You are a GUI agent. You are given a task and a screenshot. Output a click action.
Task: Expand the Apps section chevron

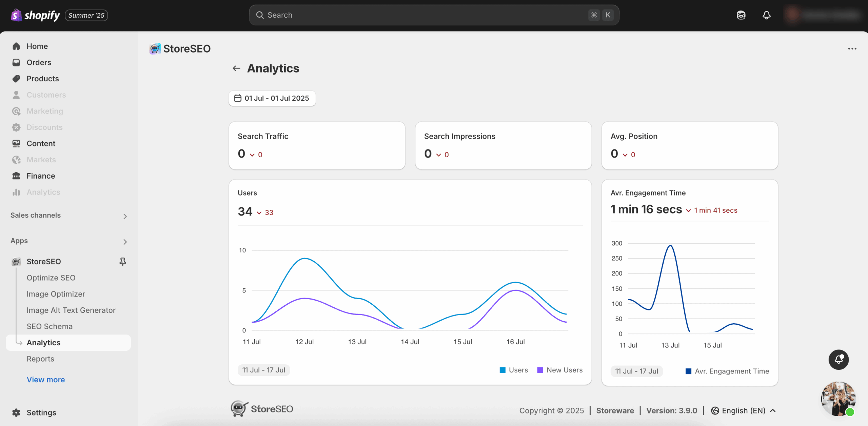(125, 242)
